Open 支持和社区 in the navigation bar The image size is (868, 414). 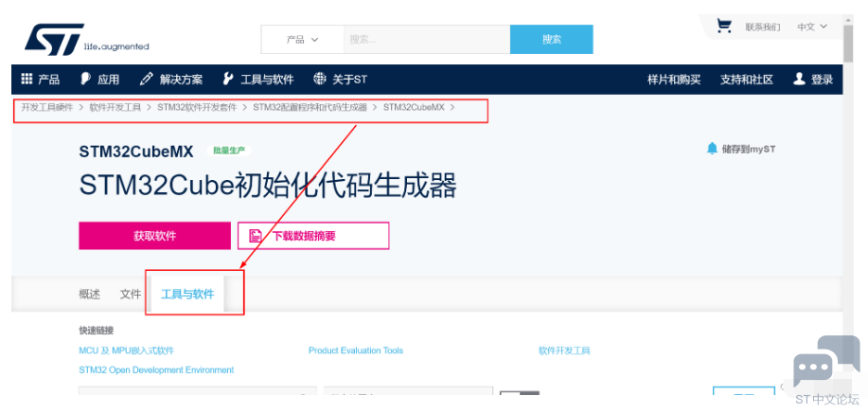(x=746, y=80)
